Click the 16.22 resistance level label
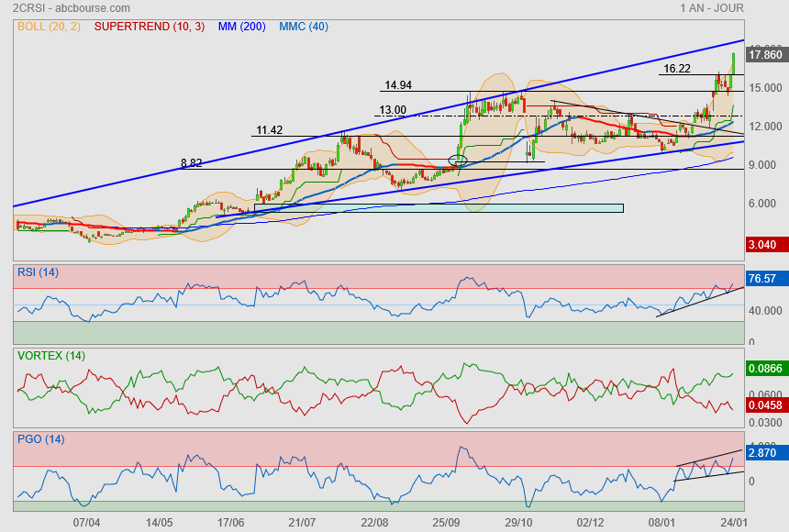Screen dimensions: 789x532 [677, 69]
